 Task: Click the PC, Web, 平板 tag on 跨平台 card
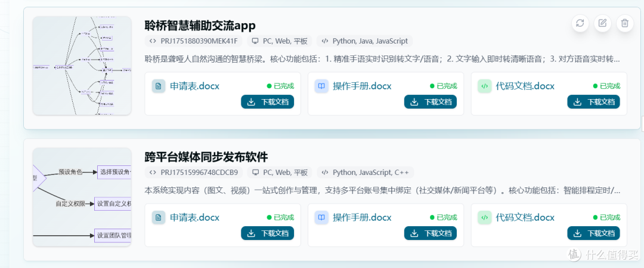tap(280, 172)
